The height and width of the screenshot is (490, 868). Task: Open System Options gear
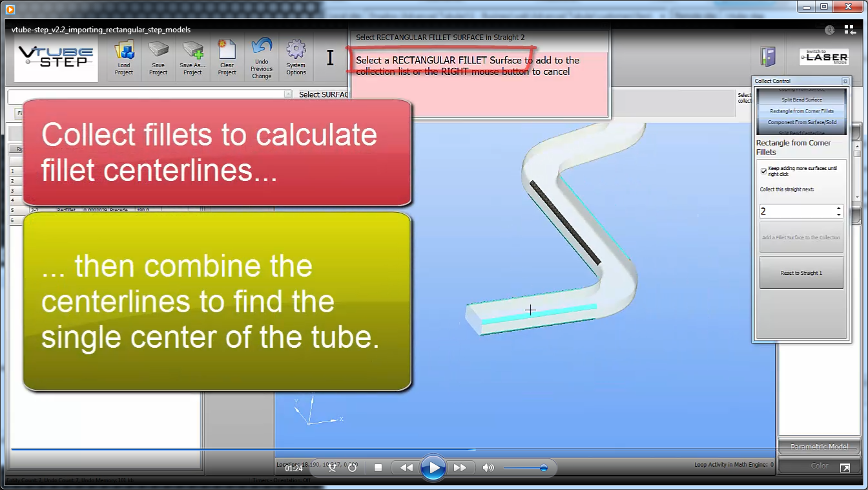[296, 58]
